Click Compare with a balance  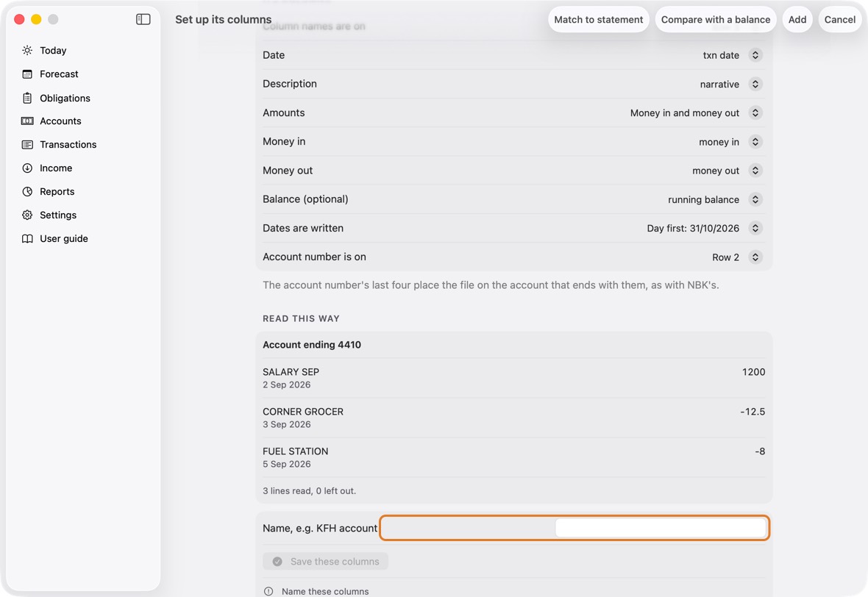click(x=715, y=19)
